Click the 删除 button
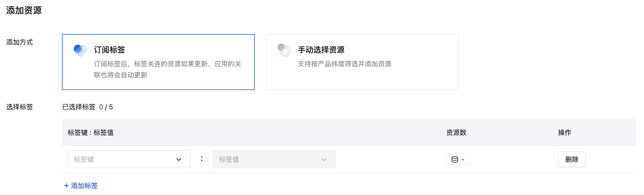Viewport: 644px width, 195px height. point(572,159)
